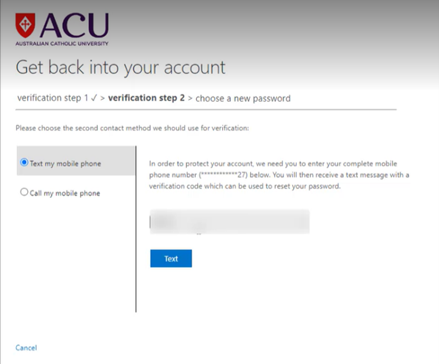Focus the mobile phone number input field
Screen dimensions: 439x364
pyautogui.click(x=230, y=222)
